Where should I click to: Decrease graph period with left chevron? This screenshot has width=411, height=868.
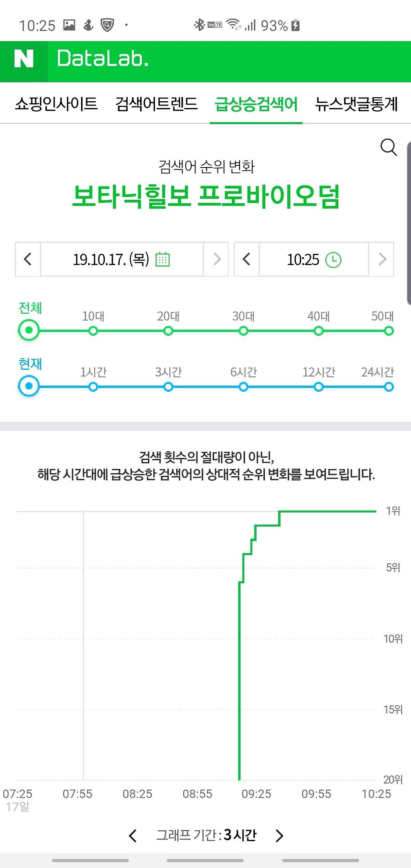tap(133, 835)
